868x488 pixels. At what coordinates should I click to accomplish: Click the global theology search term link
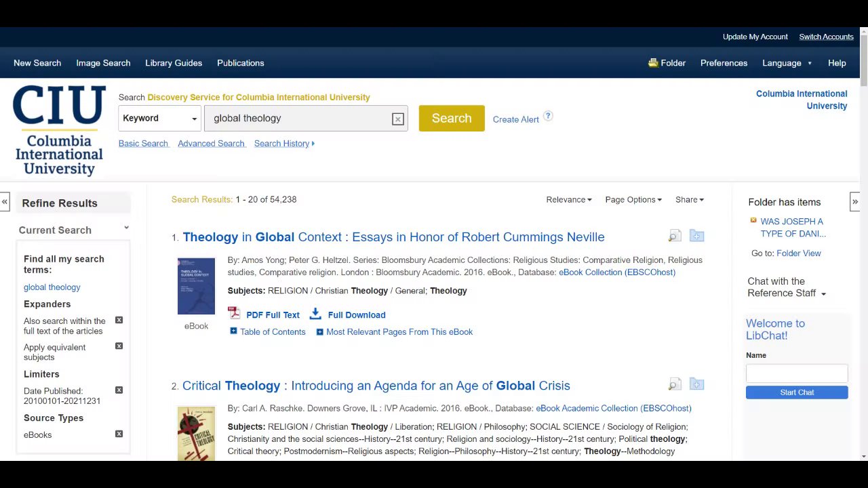tap(52, 287)
